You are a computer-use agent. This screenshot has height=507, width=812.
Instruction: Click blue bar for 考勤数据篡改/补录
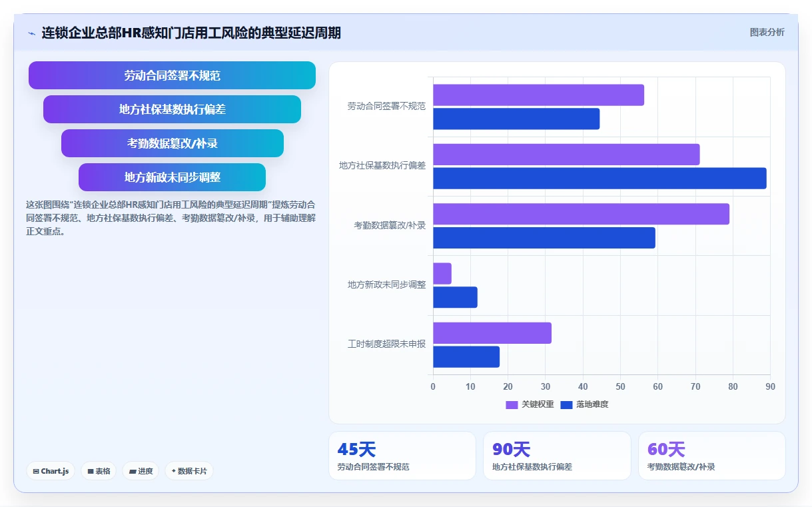(544, 238)
